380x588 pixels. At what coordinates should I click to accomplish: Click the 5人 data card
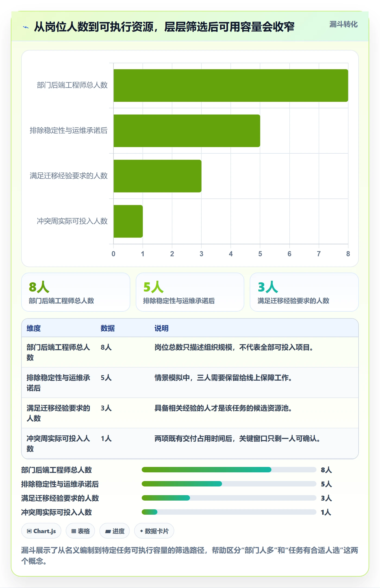coord(190,292)
